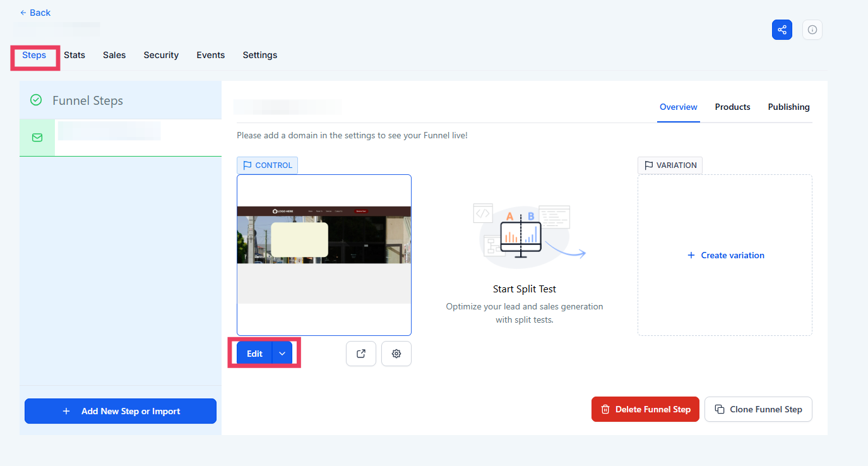Select the Products tab
Viewport: 868px width, 466px height.
point(732,107)
